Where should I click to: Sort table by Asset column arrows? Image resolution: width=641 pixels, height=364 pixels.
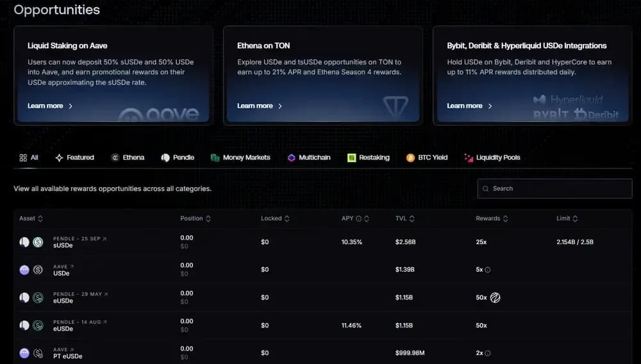coord(40,219)
